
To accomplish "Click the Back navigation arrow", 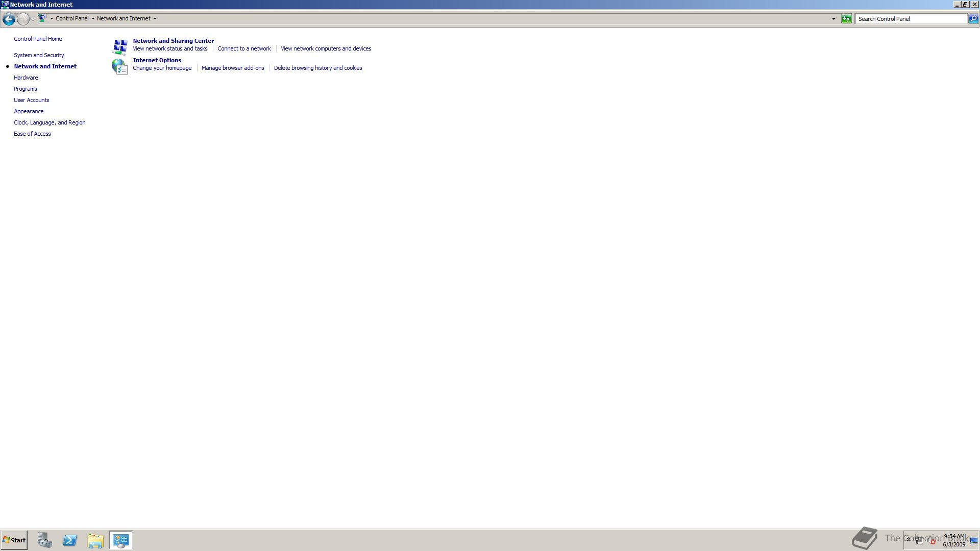I will [9, 19].
